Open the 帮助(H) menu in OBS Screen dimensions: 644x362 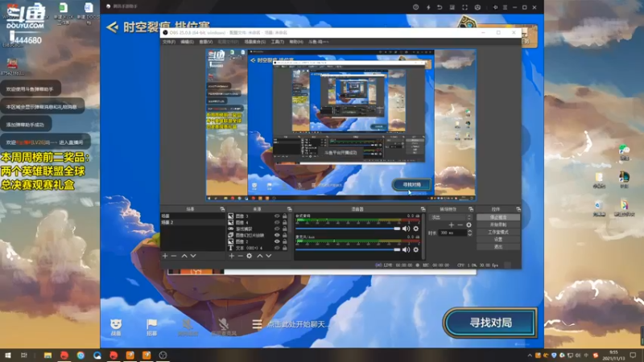296,42
